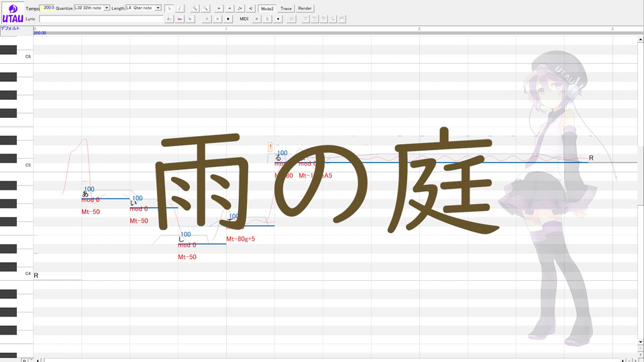
Task: Click measure 1 on the timeline ruler
Action: [226, 29]
